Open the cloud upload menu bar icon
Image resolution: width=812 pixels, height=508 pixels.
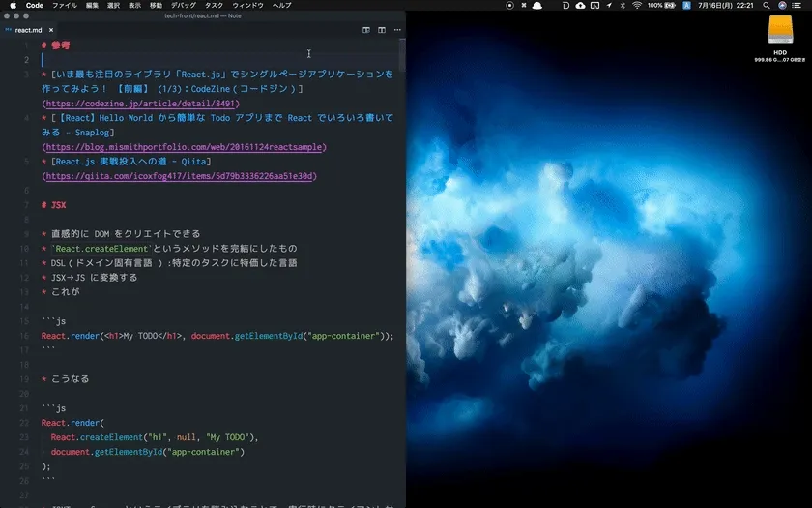click(x=581, y=5)
